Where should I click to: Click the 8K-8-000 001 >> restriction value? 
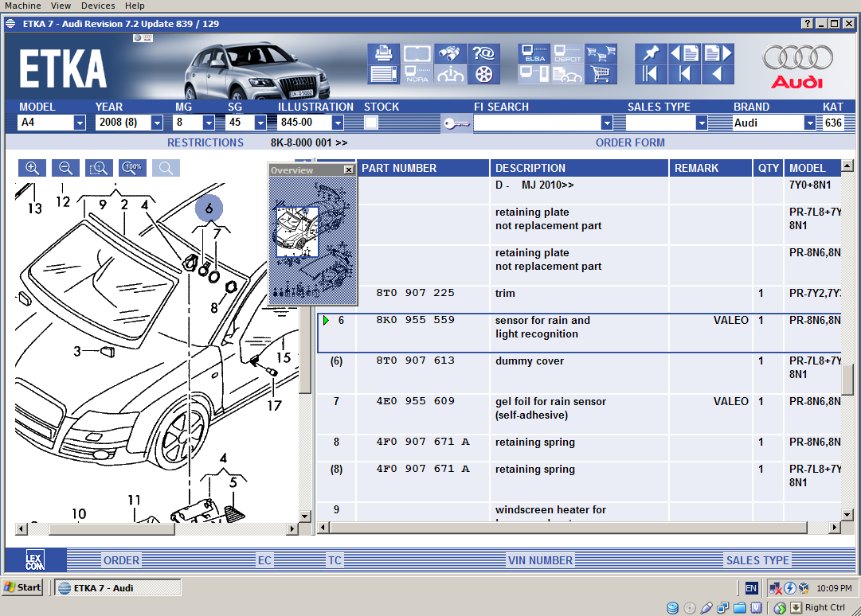click(308, 142)
